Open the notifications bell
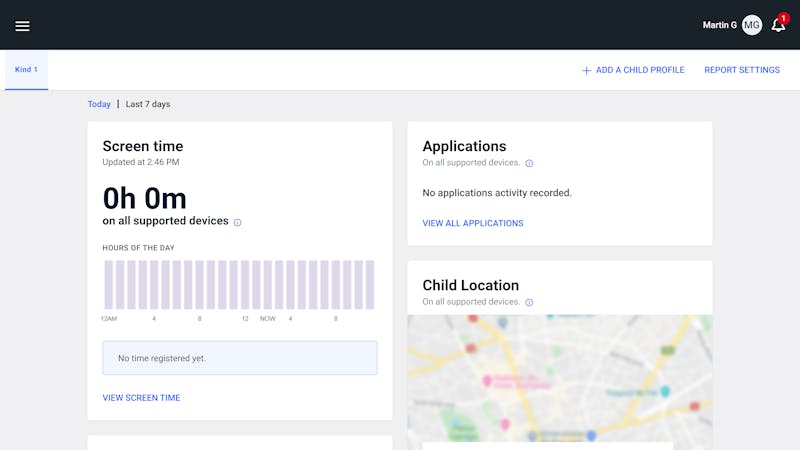The width and height of the screenshot is (800, 450). pos(778,25)
